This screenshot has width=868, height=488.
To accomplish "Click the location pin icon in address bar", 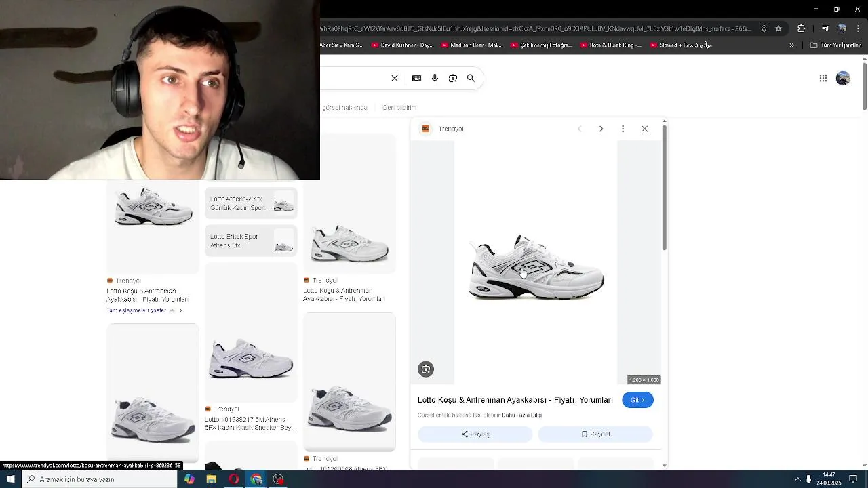I will point(764,28).
